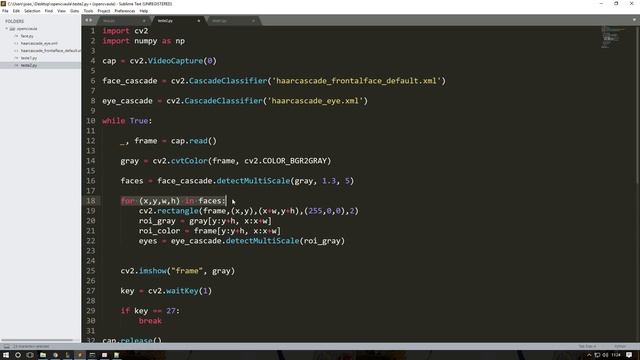Open the tab list dropdown arrow at top right

coord(634,20)
